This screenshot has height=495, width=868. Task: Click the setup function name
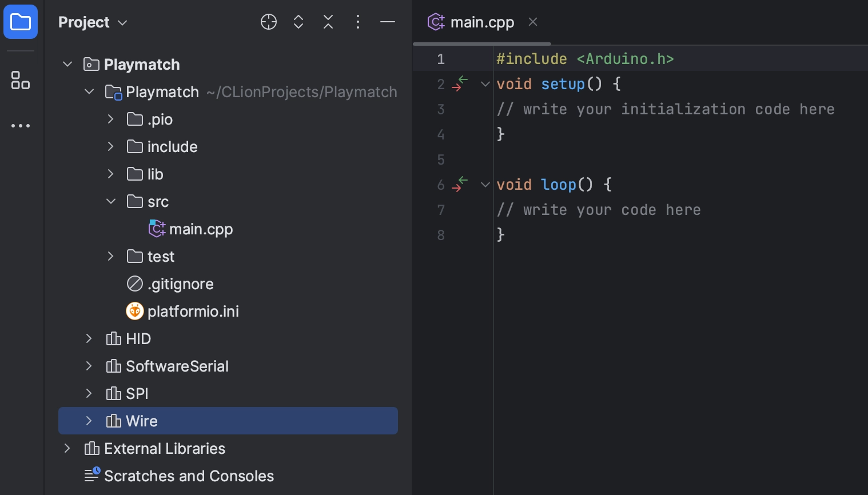563,84
